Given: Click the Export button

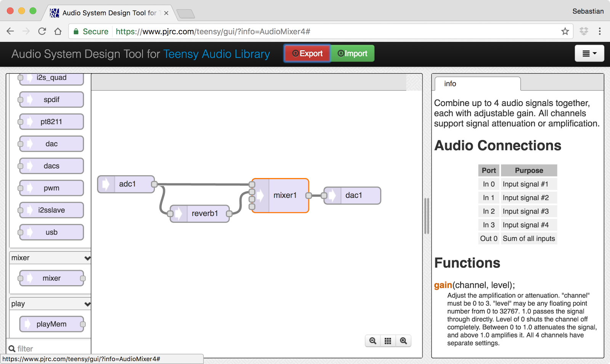Looking at the screenshot, I should pos(307,53).
